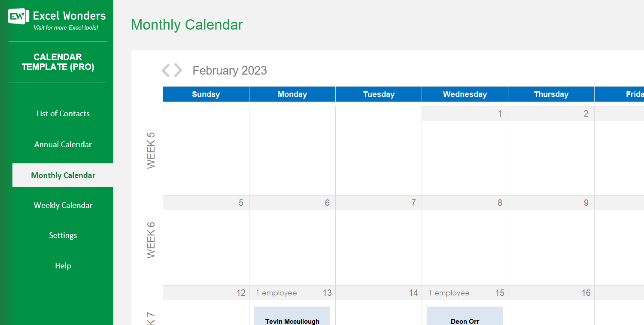Switch to the Weekly Calendar view
The image size is (644, 325).
(x=63, y=205)
